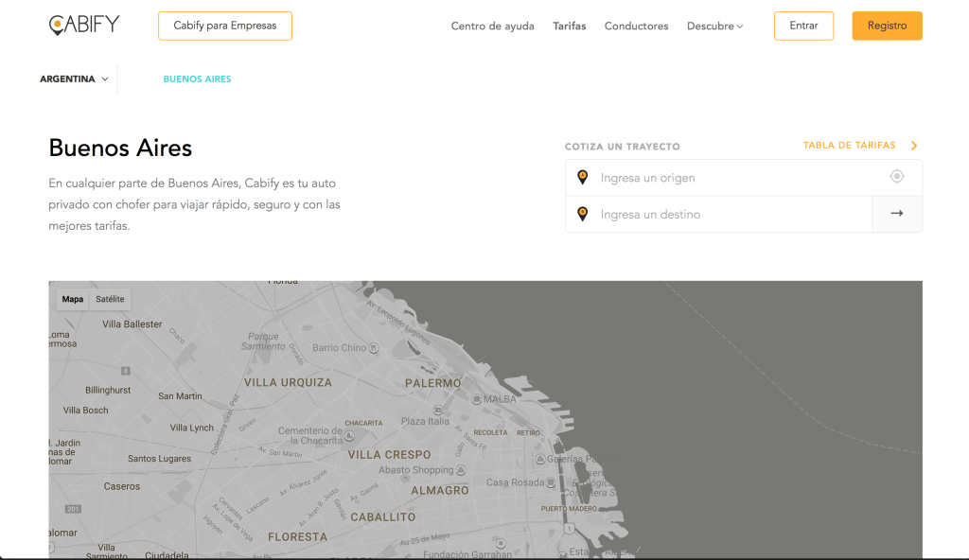Click the destination location pin icon

point(582,214)
